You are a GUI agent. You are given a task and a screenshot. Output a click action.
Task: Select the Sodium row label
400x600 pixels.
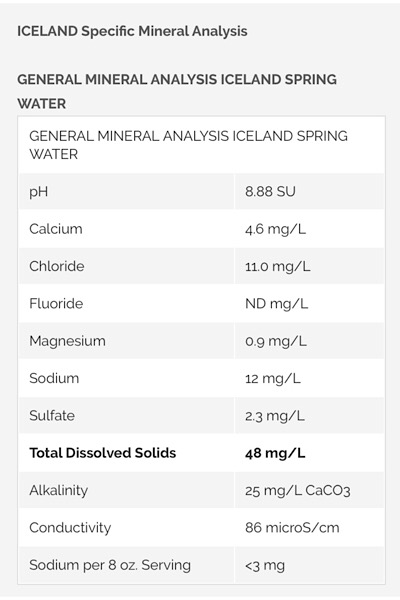54,378
